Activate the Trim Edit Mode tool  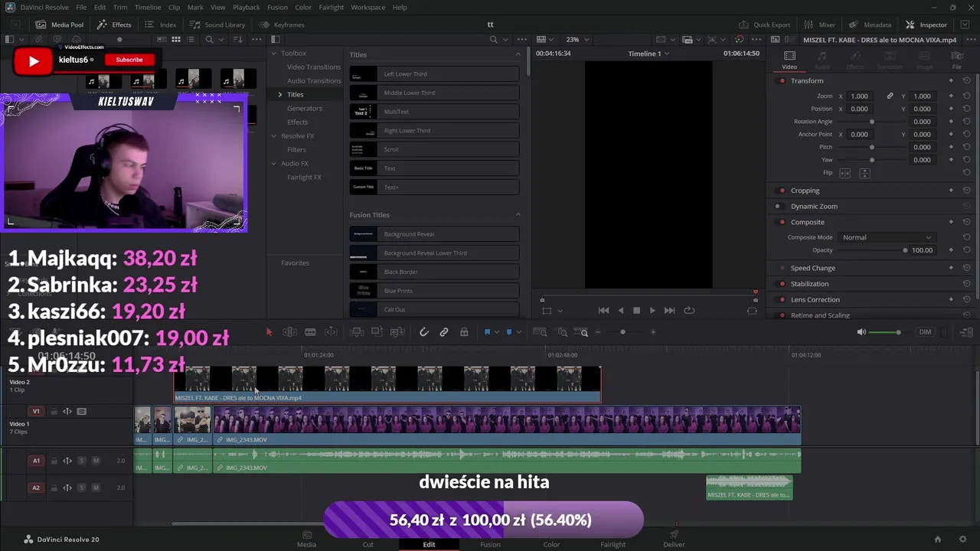[x=289, y=332]
